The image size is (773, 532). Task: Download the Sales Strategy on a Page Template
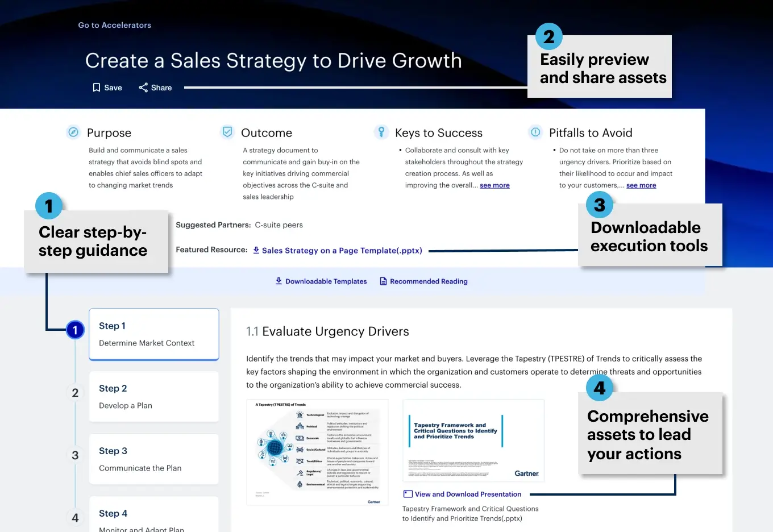point(342,250)
